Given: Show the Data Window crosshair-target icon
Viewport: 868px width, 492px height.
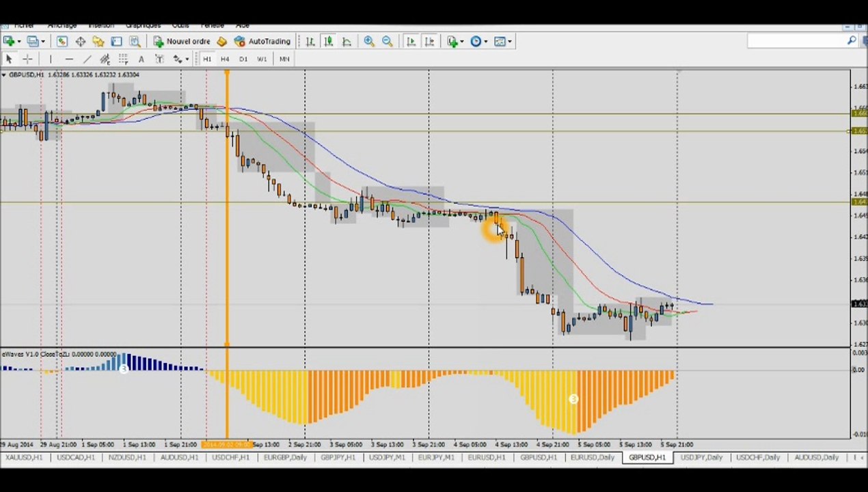Looking at the screenshot, I should [80, 42].
